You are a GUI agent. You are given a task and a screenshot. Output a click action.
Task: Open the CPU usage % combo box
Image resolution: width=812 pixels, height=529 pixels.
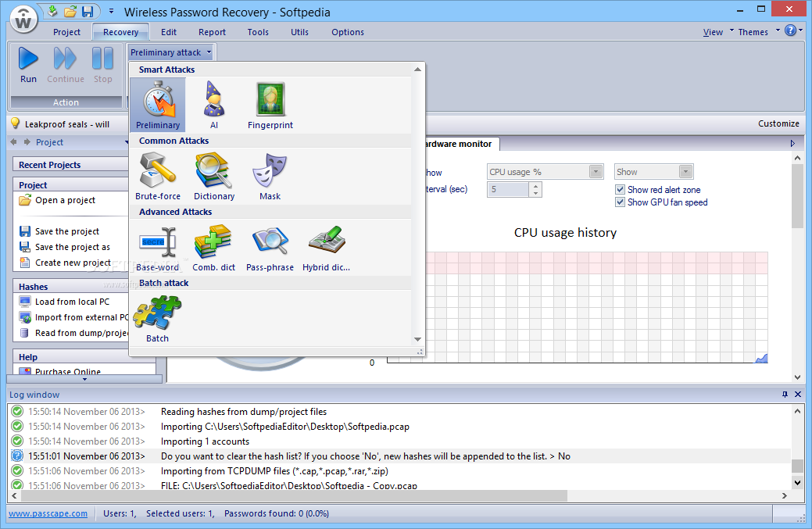pyautogui.click(x=545, y=172)
